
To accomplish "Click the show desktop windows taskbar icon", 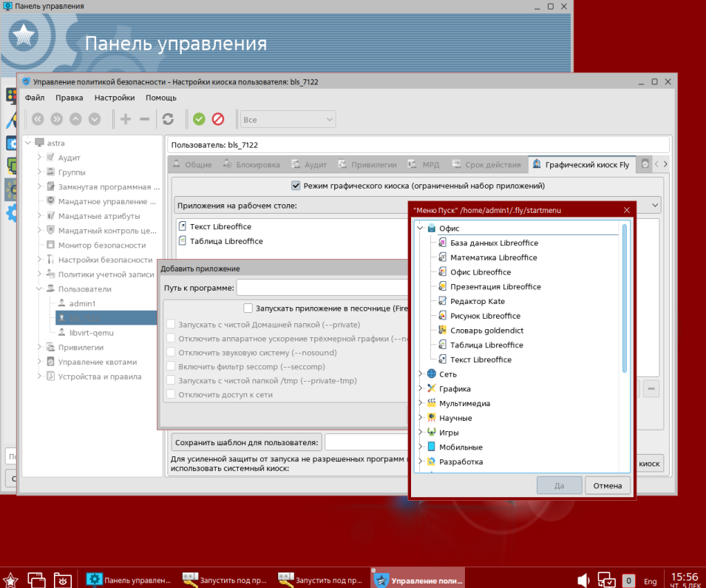I will pos(36,579).
